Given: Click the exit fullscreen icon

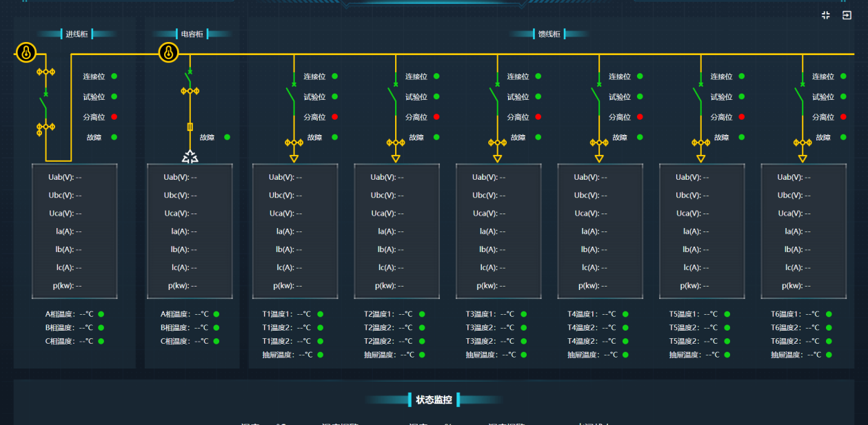Looking at the screenshot, I should point(826,15).
